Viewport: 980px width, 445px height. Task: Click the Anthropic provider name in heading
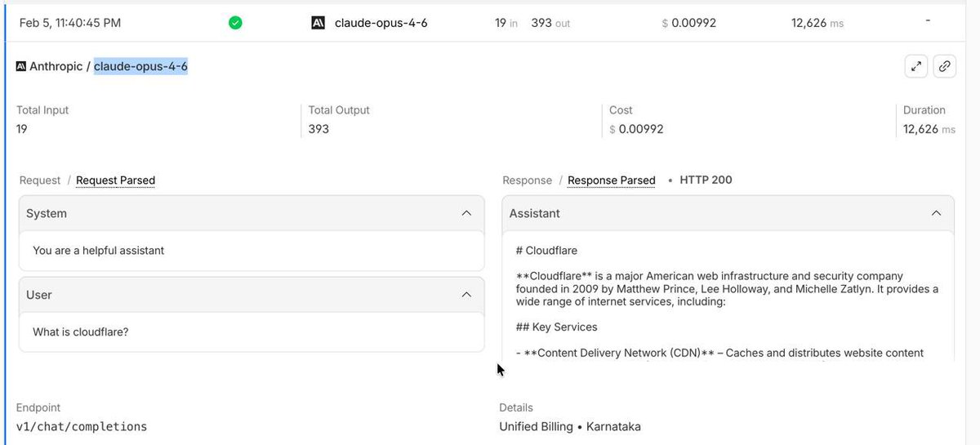pyautogui.click(x=56, y=66)
